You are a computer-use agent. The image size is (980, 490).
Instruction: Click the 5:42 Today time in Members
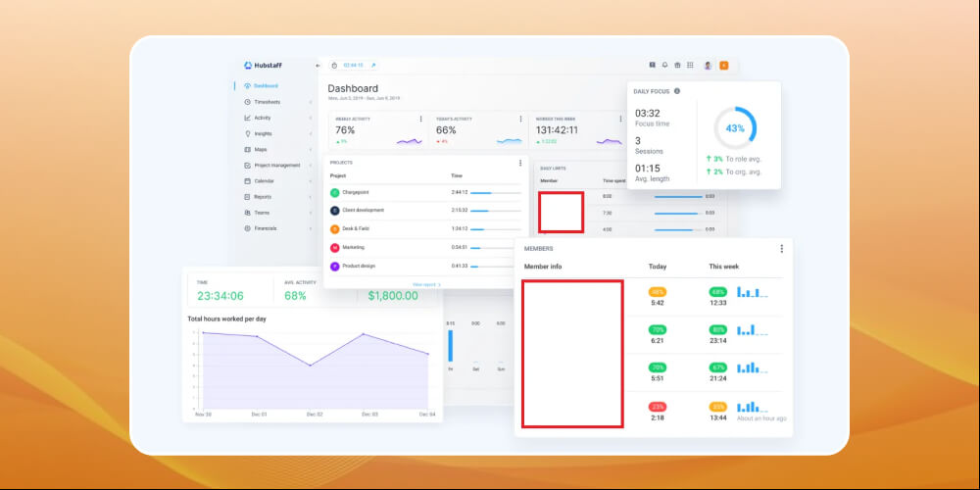tap(657, 303)
